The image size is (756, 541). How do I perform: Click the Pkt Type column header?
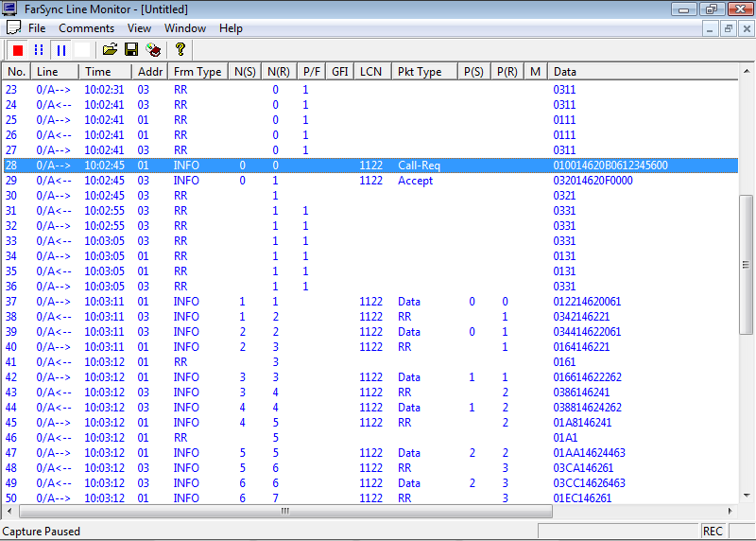tap(424, 72)
